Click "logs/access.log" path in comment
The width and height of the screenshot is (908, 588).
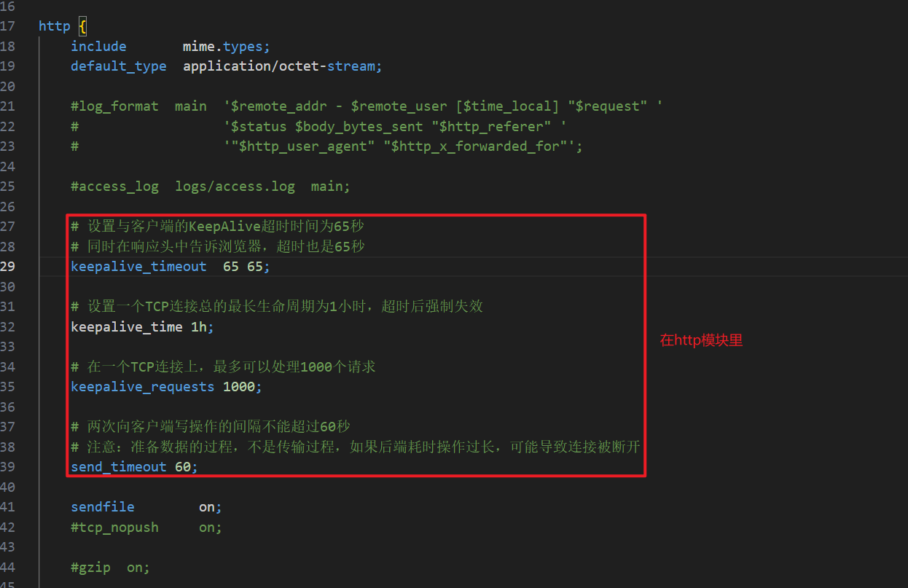click(x=235, y=187)
